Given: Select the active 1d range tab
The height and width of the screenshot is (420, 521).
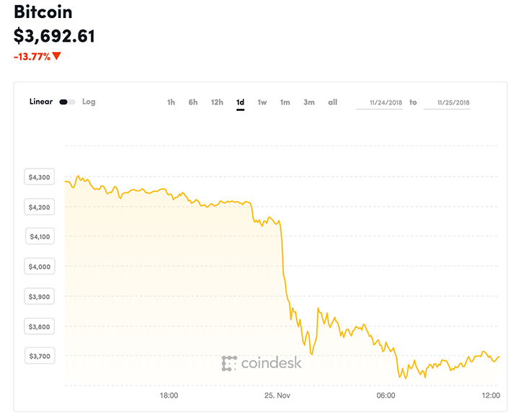Looking at the screenshot, I should point(240,102).
